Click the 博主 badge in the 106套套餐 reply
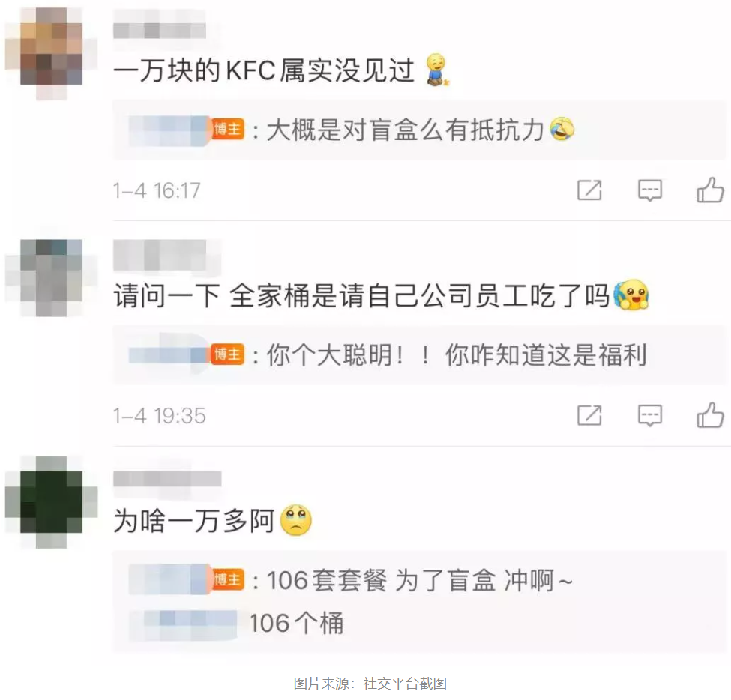This screenshot has height=700, width=731. tap(229, 580)
